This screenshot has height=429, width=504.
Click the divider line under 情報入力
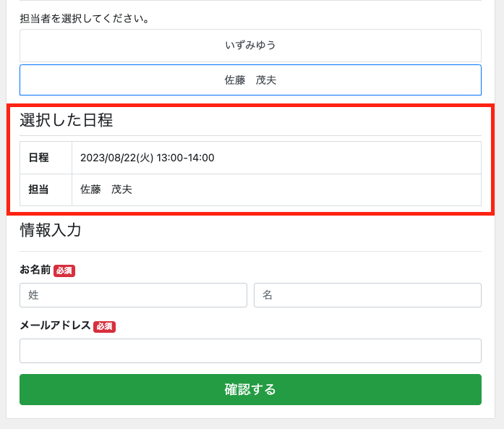tap(250, 251)
